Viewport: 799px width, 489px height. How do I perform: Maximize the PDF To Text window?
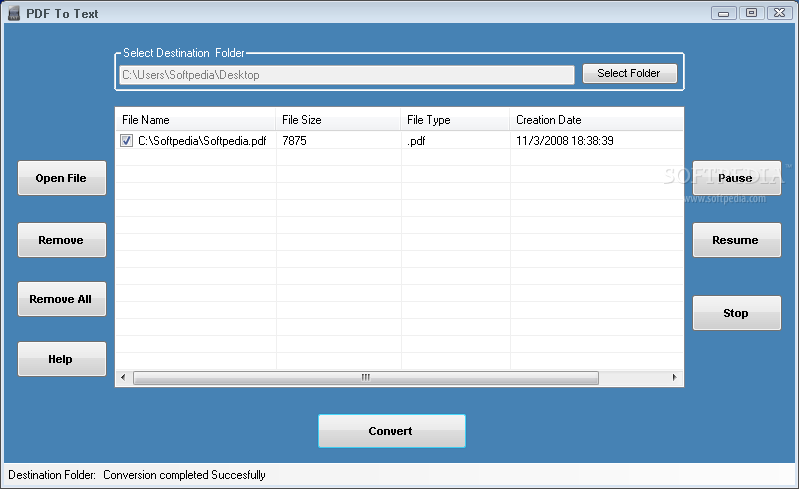752,13
